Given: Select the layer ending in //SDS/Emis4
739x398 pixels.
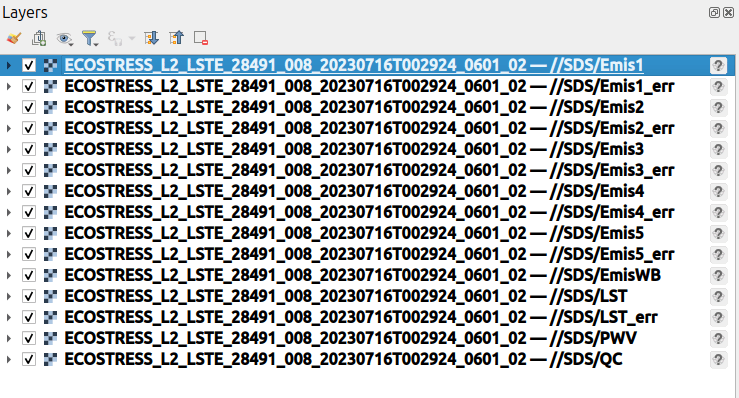Looking at the screenshot, I should (354, 191).
